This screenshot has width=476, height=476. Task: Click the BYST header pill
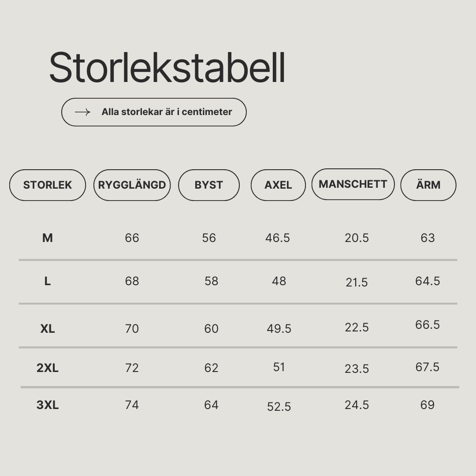point(209,185)
